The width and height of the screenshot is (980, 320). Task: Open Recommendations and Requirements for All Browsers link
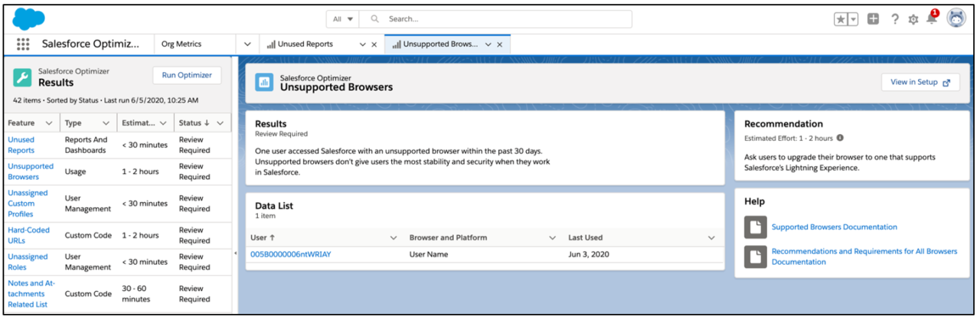[x=864, y=256]
